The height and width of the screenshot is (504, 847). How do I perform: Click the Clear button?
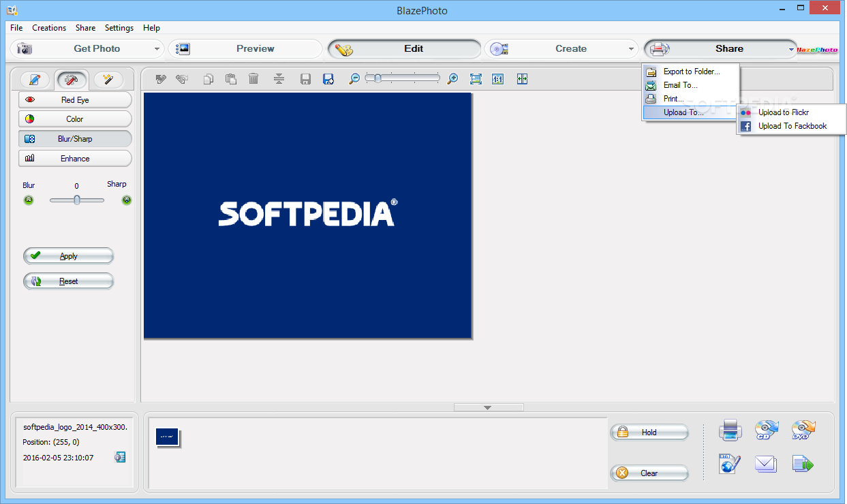pyautogui.click(x=649, y=473)
